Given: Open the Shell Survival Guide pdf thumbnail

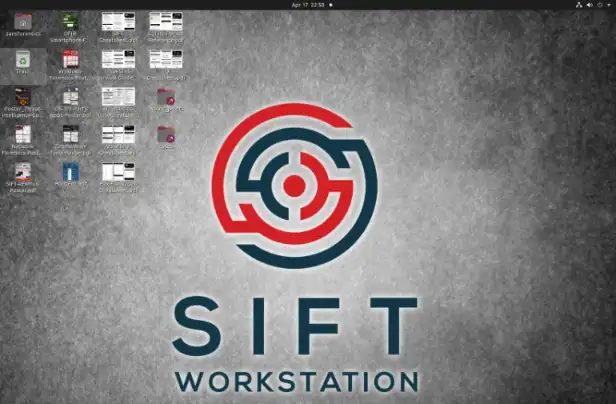Looking at the screenshot, I should 118,59.
